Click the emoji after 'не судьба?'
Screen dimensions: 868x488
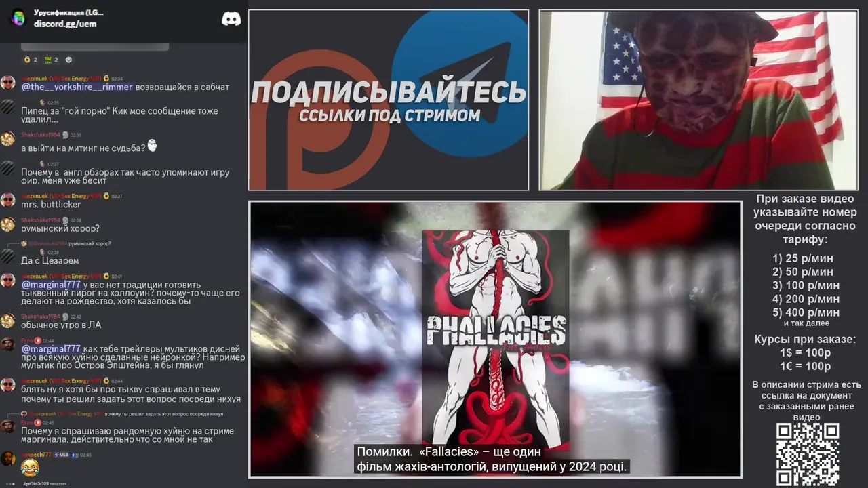pyautogui.click(x=153, y=146)
